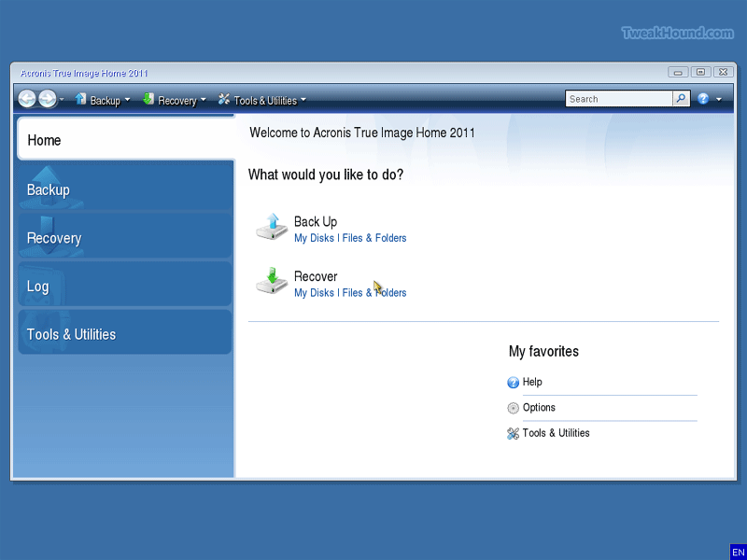The image size is (747, 560).
Task: Open the Backup toolbar menu label
Action: pos(106,101)
